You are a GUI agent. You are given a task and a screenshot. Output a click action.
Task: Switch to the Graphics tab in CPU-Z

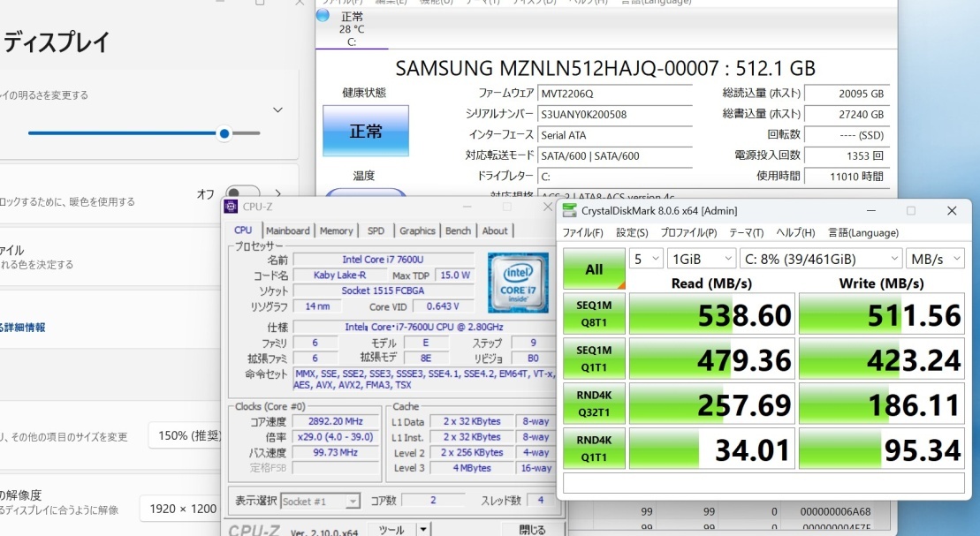pos(417,230)
